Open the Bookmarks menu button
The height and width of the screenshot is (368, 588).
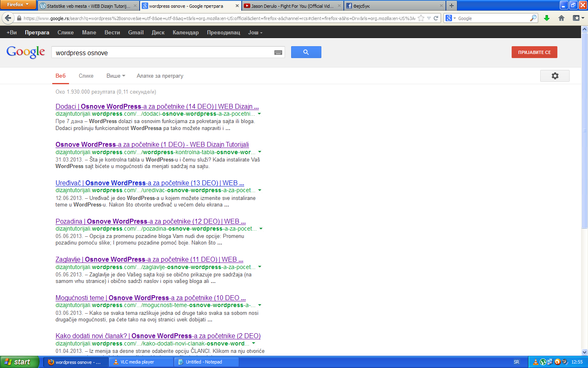pyautogui.click(x=579, y=18)
